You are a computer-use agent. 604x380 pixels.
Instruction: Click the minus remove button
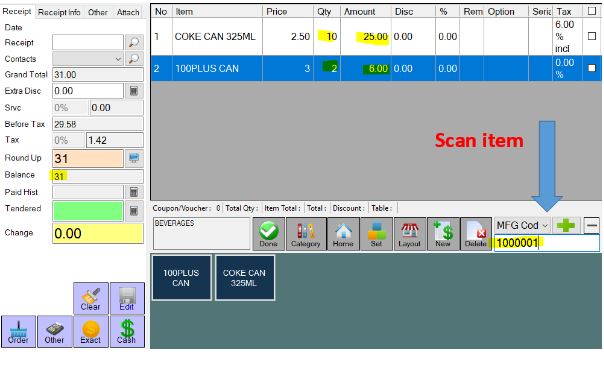pyautogui.click(x=592, y=225)
